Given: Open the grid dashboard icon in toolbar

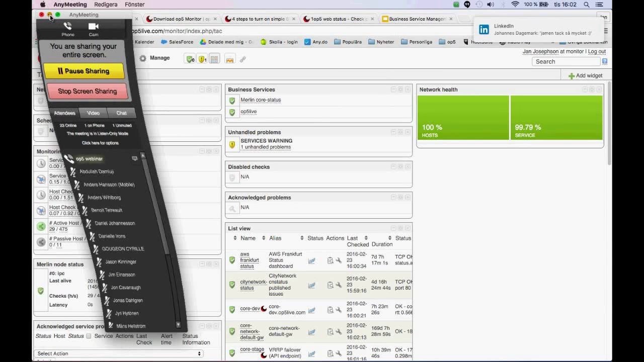Looking at the screenshot, I should 214,59.
